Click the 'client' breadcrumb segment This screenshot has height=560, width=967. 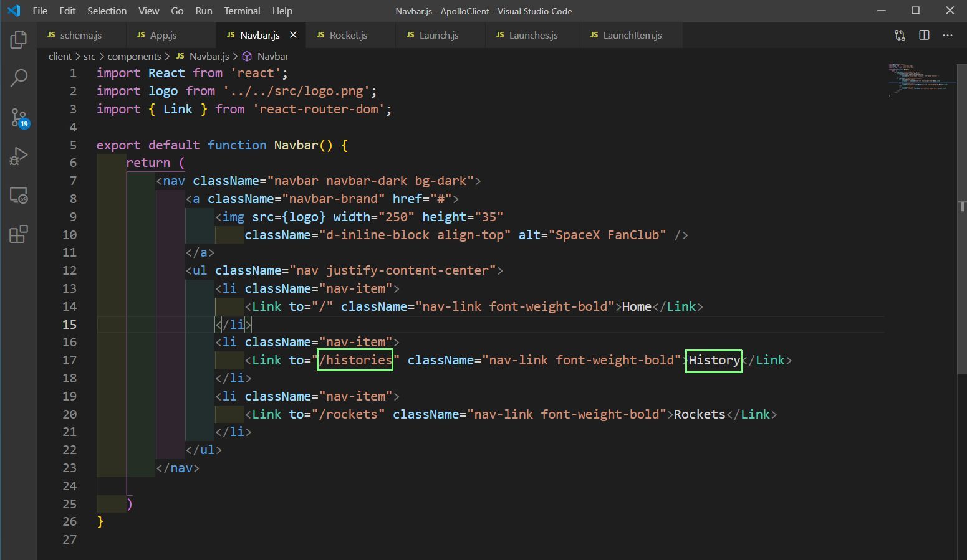coord(60,56)
